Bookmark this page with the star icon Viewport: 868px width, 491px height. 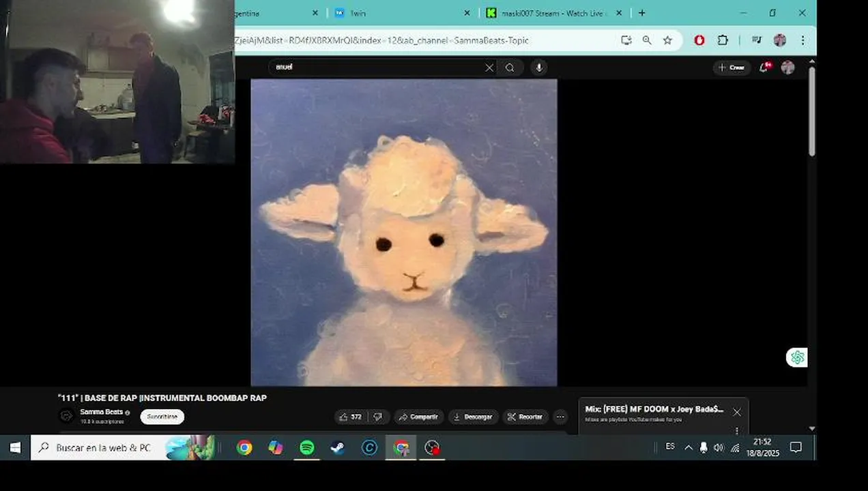point(667,40)
